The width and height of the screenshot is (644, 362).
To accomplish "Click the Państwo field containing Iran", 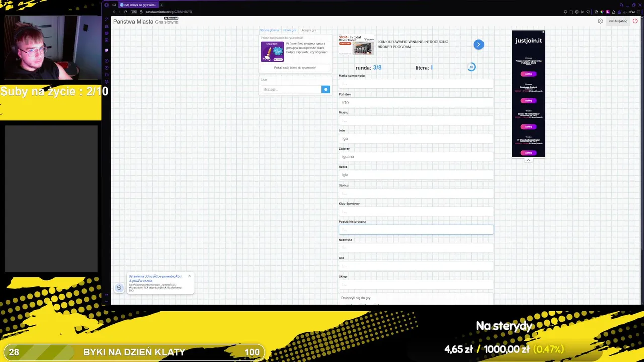I will [416, 102].
